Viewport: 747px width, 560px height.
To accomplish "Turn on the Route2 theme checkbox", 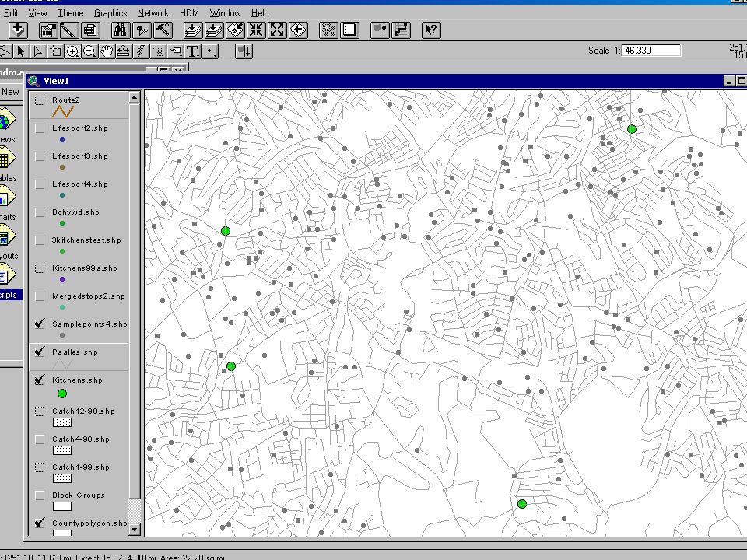I will coord(40,100).
